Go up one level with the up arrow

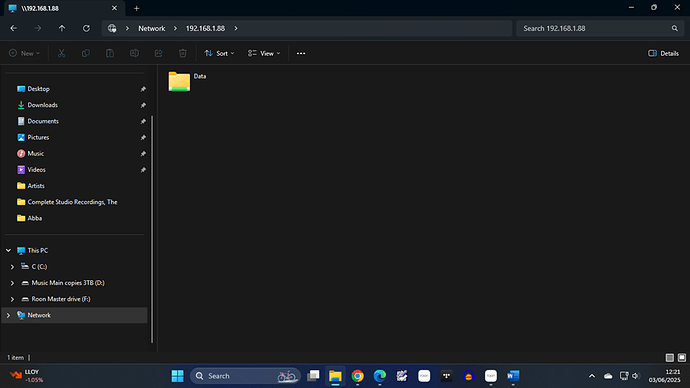pos(62,28)
